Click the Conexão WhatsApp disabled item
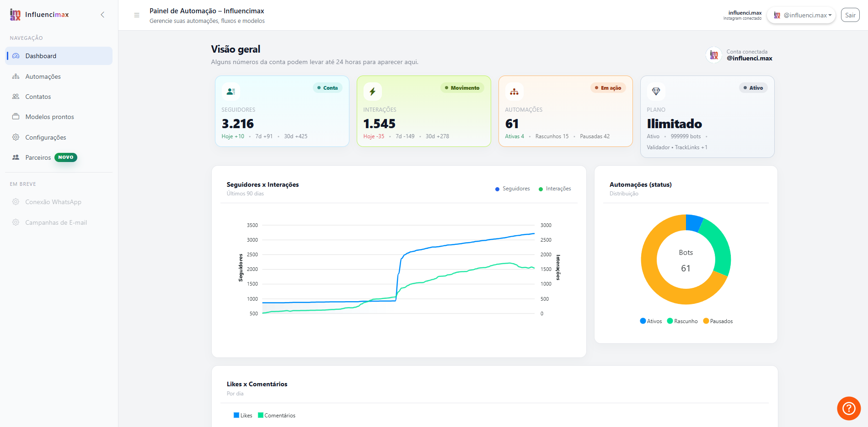 pyautogui.click(x=59, y=202)
